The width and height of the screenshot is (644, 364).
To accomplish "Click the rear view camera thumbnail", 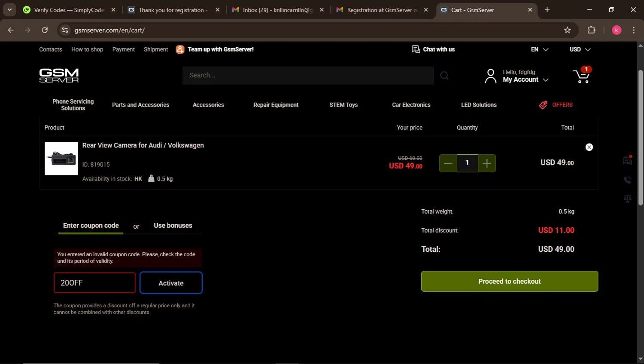I will tap(61, 159).
